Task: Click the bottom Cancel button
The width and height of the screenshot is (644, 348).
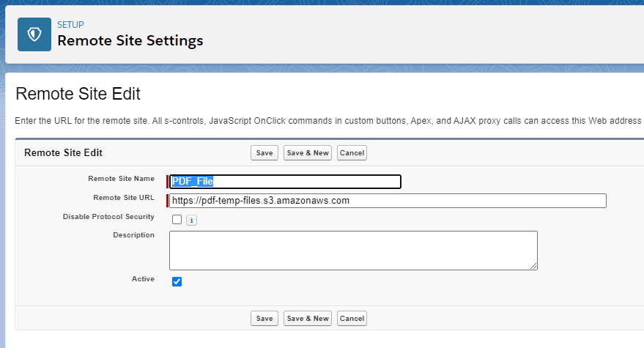Action: click(352, 318)
